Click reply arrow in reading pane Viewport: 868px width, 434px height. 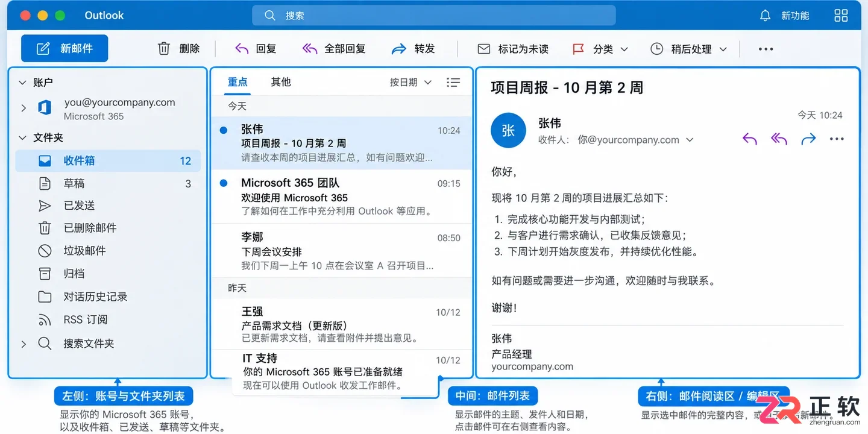click(750, 139)
